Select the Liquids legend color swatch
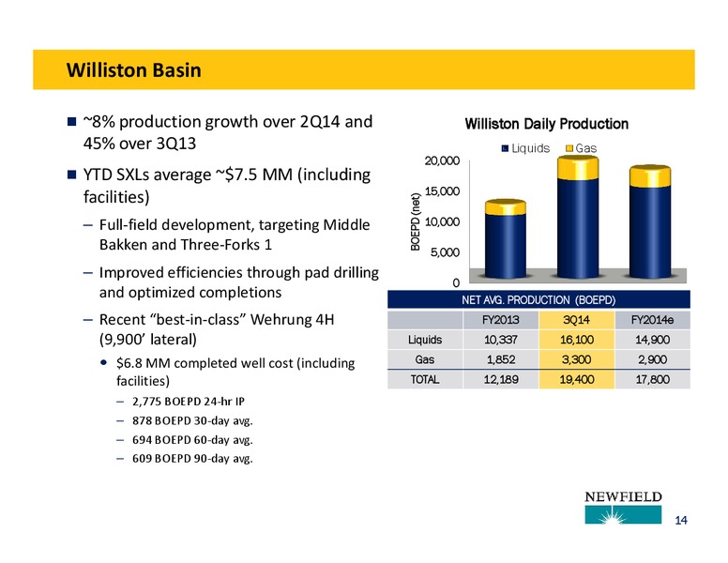The image size is (728, 563). (505, 148)
